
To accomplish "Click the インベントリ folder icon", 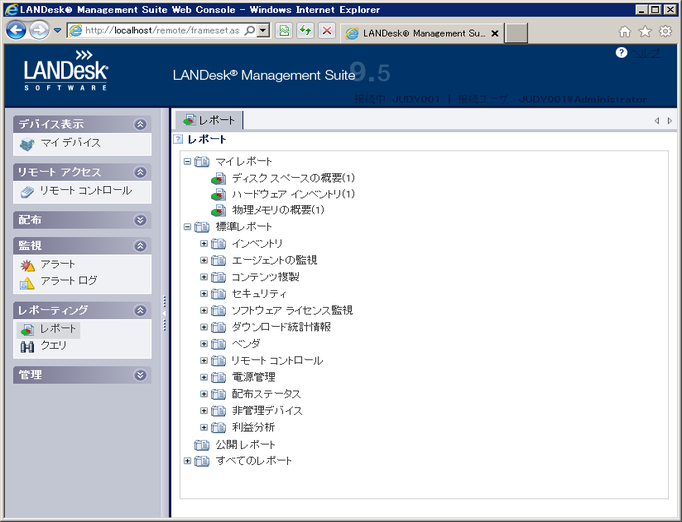I will 218,244.
